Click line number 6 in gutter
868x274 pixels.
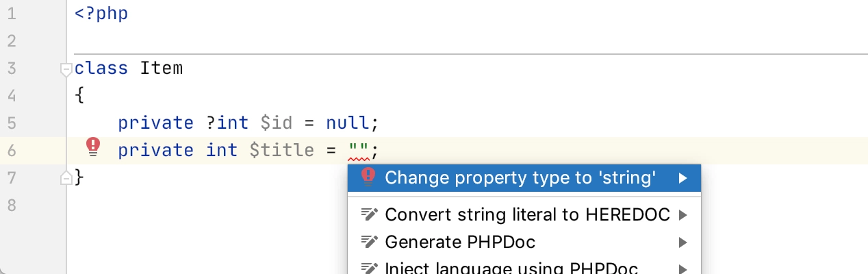click(x=11, y=151)
